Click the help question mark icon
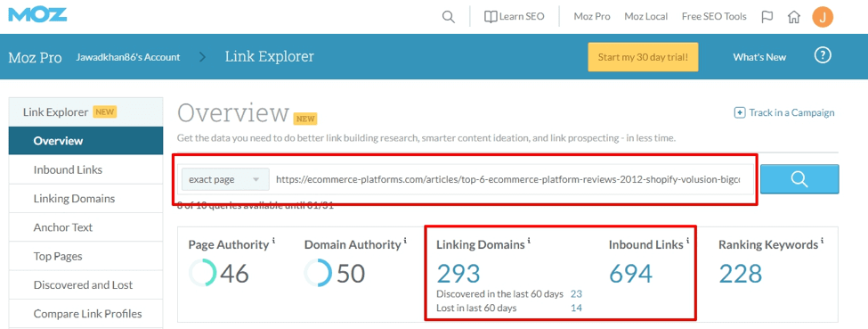 (823, 55)
